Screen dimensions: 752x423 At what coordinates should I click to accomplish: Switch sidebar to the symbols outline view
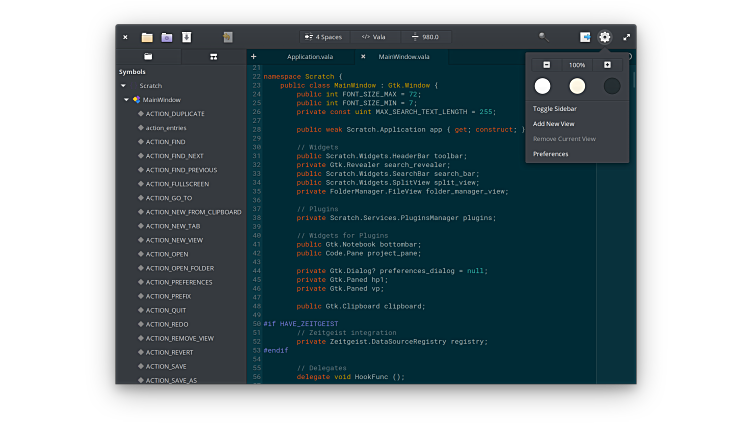click(x=213, y=57)
